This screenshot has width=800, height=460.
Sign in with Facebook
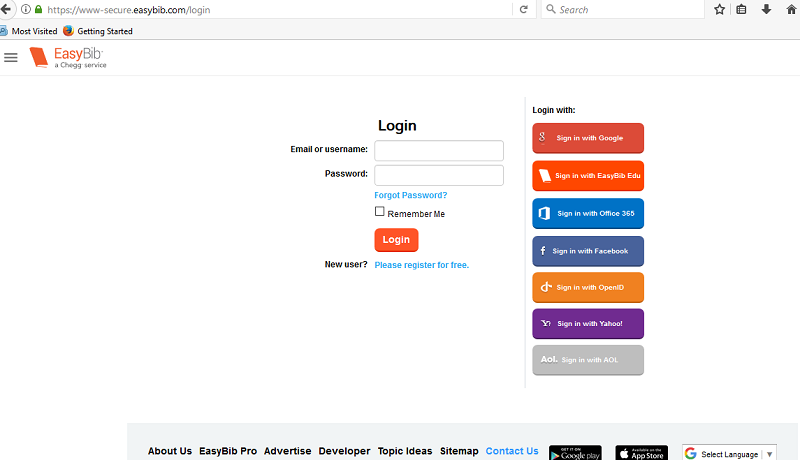(x=588, y=251)
